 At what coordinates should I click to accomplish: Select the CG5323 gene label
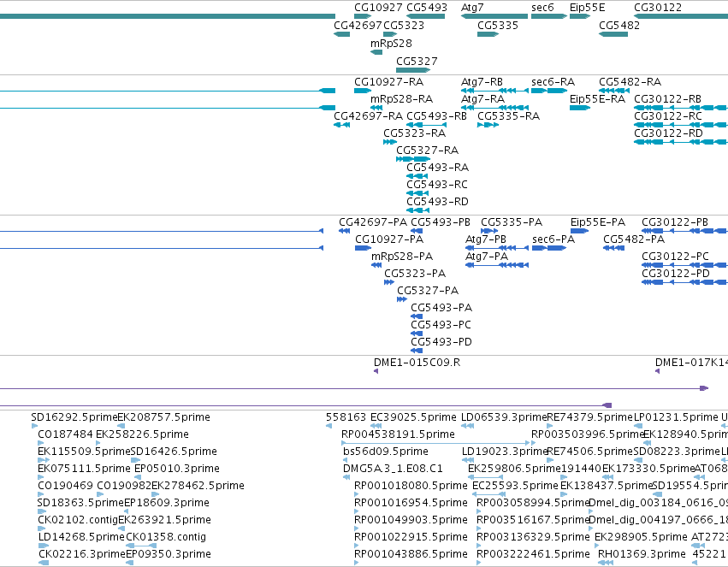(x=404, y=25)
